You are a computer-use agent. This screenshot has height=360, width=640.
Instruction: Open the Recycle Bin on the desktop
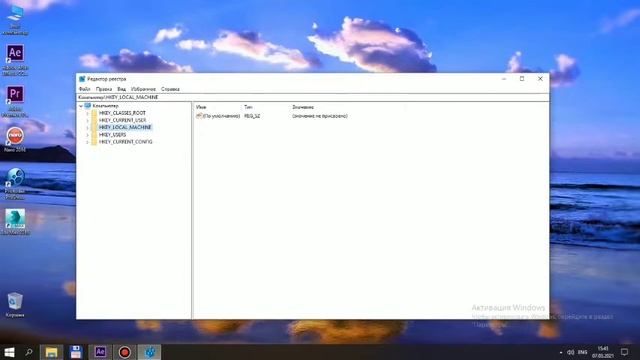click(x=15, y=304)
